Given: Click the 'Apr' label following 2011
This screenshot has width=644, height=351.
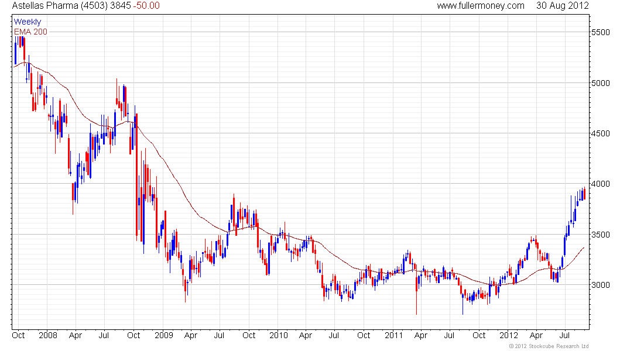Looking at the screenshot, I should 420,335.
